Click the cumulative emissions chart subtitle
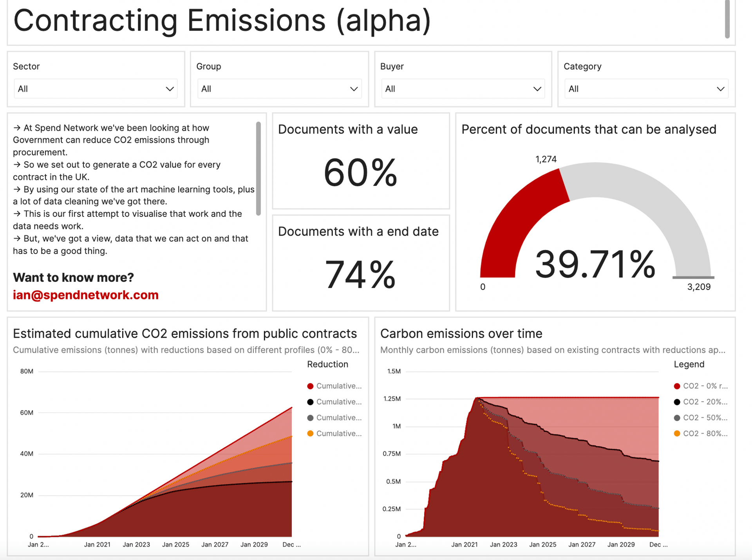 point(186,350)
